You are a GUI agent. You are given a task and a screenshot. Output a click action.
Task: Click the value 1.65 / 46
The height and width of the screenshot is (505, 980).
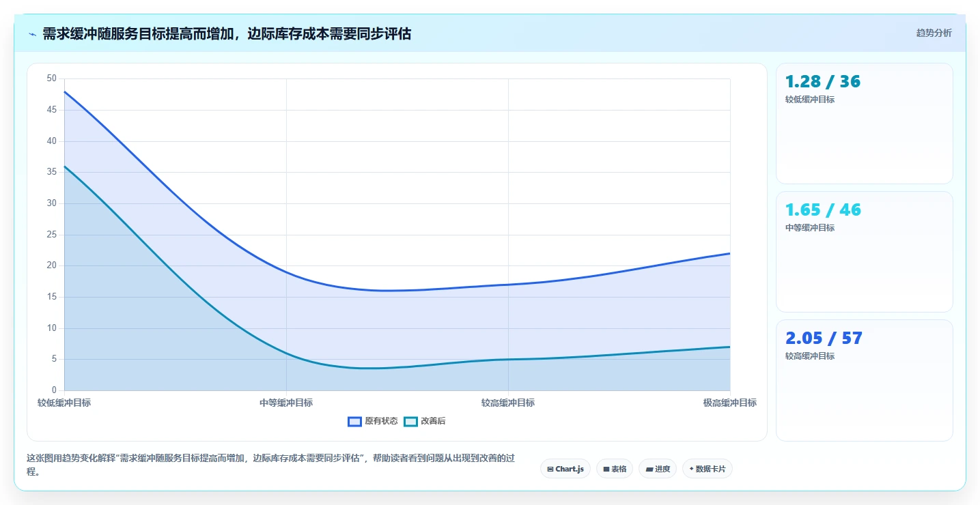pos(823,210)
